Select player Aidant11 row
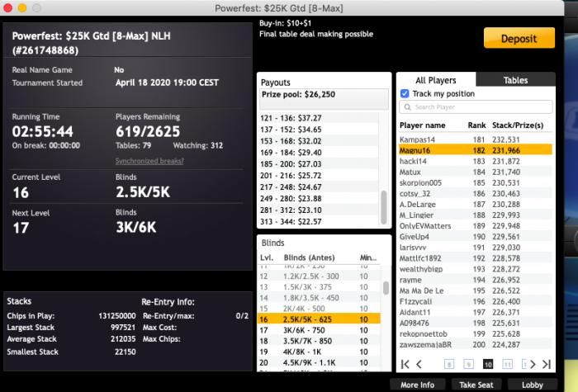Image resolution: width=578 pixels, height=392 pixels. (476, 312)
